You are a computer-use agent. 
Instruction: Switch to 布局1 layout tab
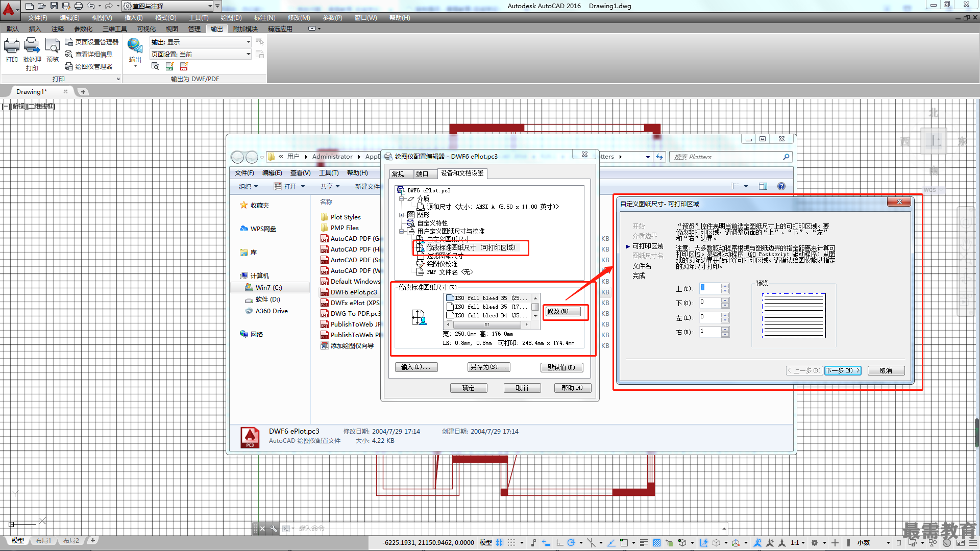[x=43, y=540]
